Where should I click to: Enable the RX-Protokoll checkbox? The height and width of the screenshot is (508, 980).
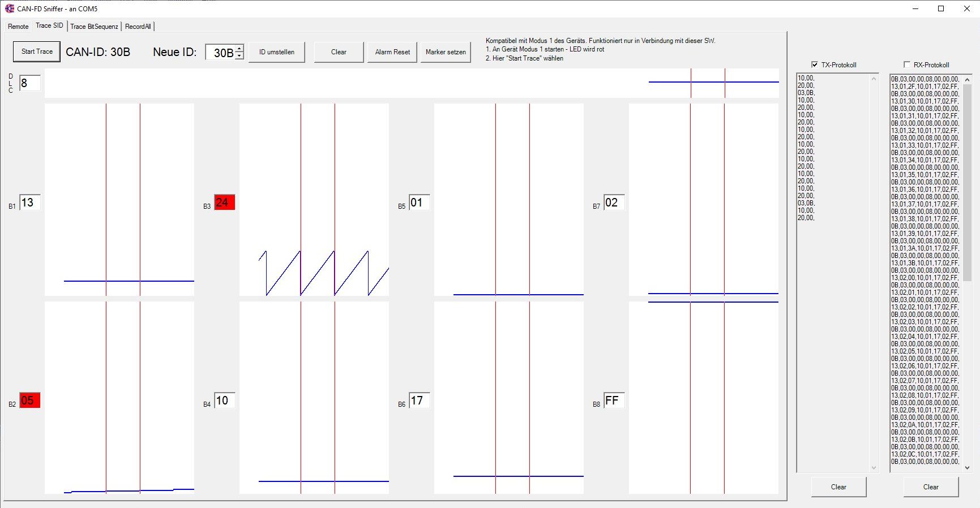907,64
